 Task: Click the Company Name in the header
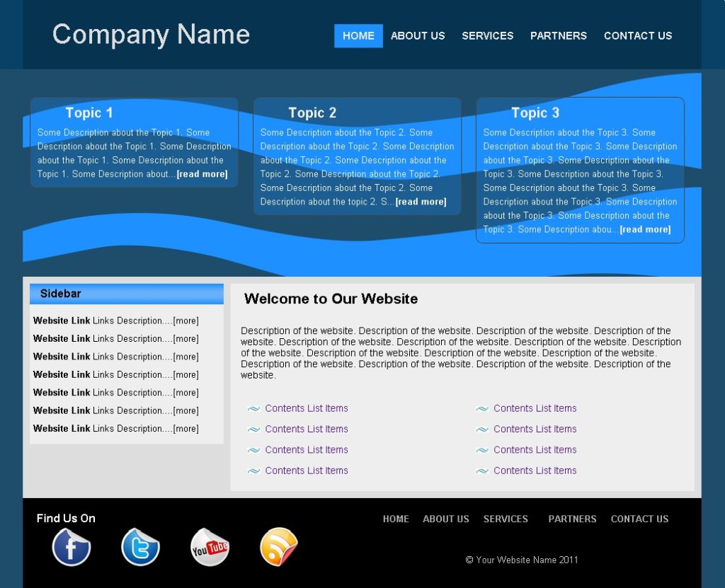(150, 34)
